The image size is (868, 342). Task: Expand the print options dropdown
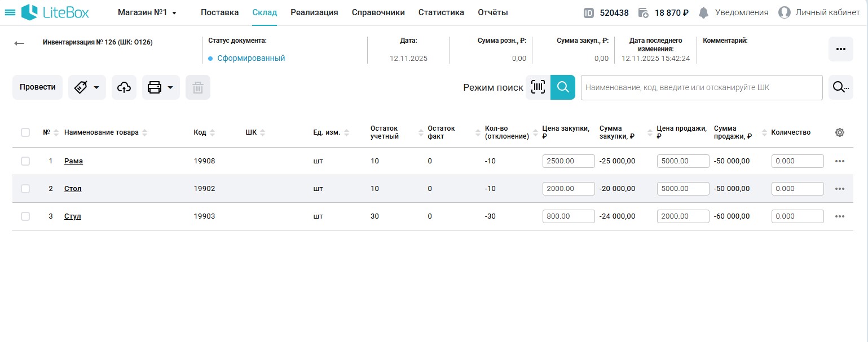161,87
